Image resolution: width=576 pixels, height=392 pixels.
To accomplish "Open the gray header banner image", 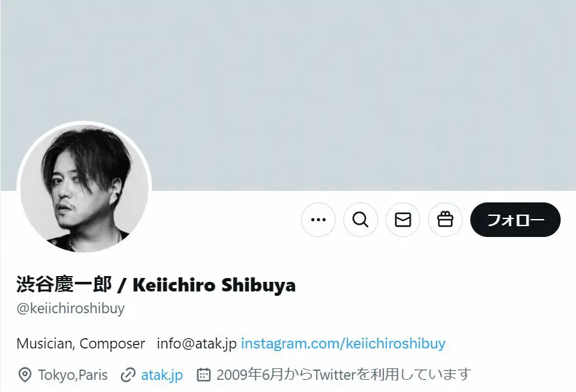I will coord(288,95).
